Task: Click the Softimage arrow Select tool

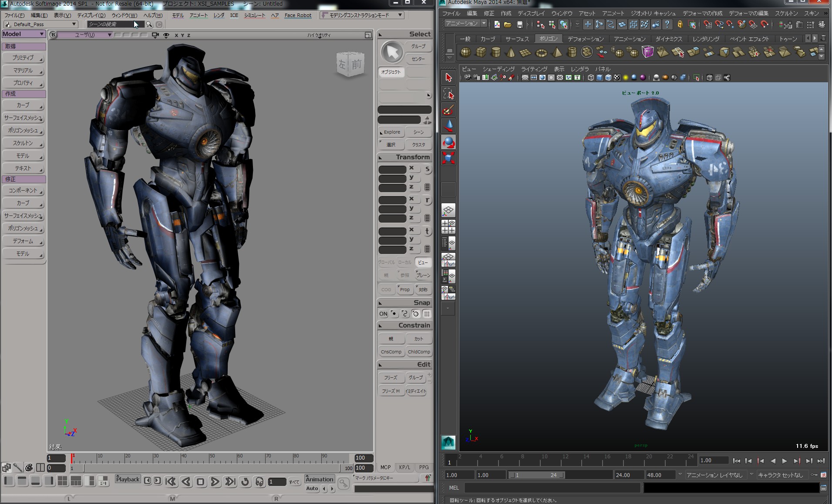Action: [392, 53]
